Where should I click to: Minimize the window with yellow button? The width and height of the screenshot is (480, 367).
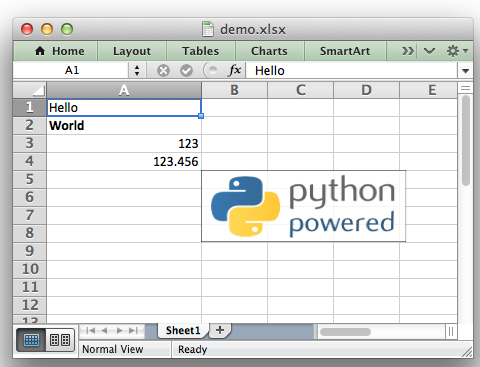(x=47, y=29)
